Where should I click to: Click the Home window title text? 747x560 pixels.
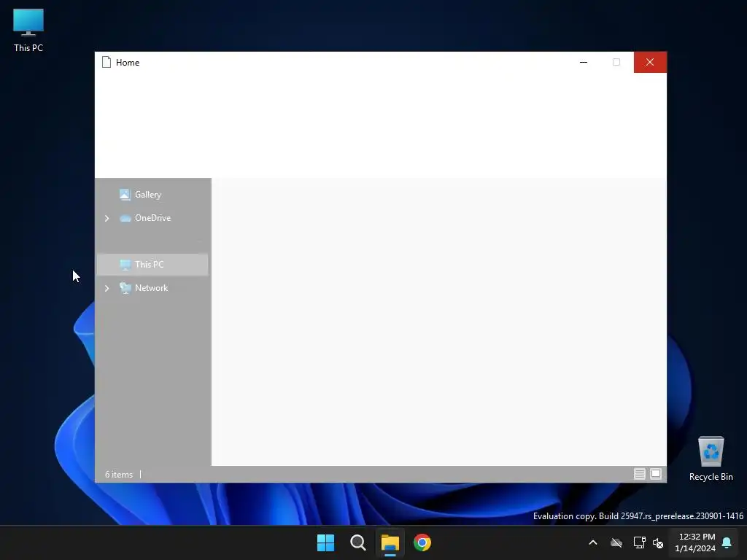pyautogui.click(x=128, y=63)
